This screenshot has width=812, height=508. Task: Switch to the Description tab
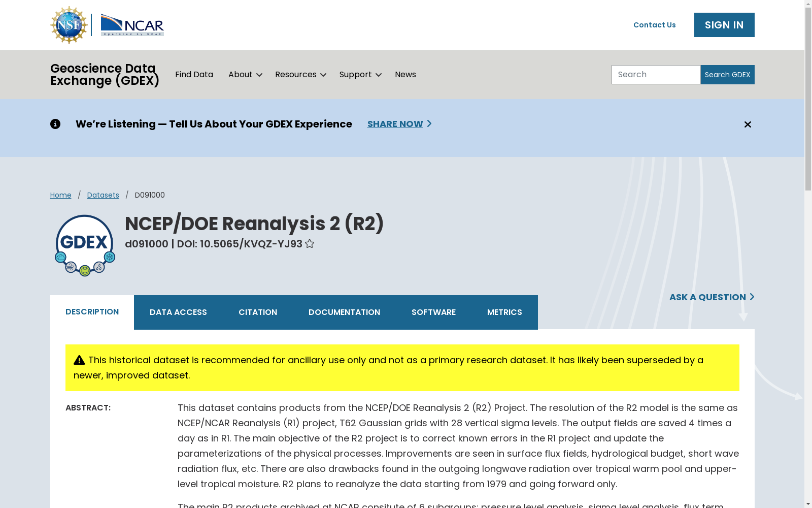[x=92, y=312]
